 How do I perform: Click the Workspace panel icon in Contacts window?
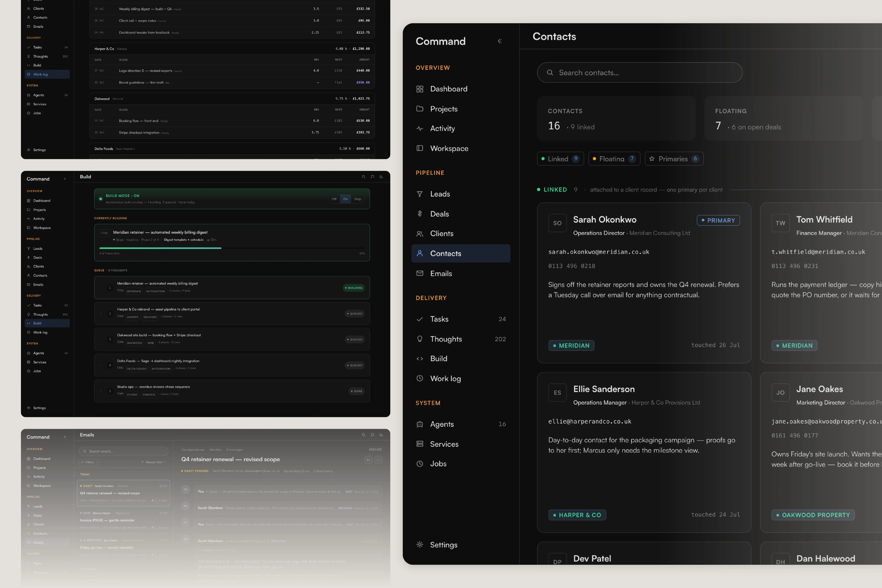[x=420, y=148]
